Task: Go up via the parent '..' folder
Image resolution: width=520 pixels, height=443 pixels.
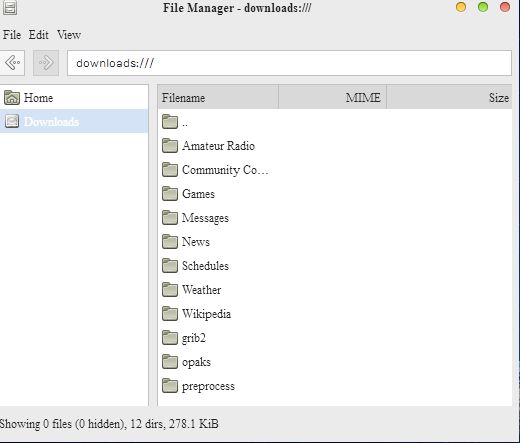Action: click(175, 122)
